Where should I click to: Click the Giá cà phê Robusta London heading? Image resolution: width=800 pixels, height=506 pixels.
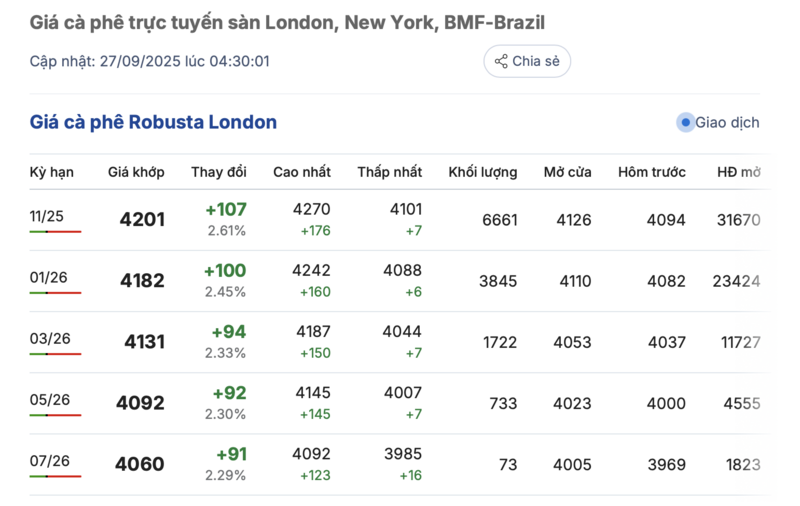tap(153, 123)
